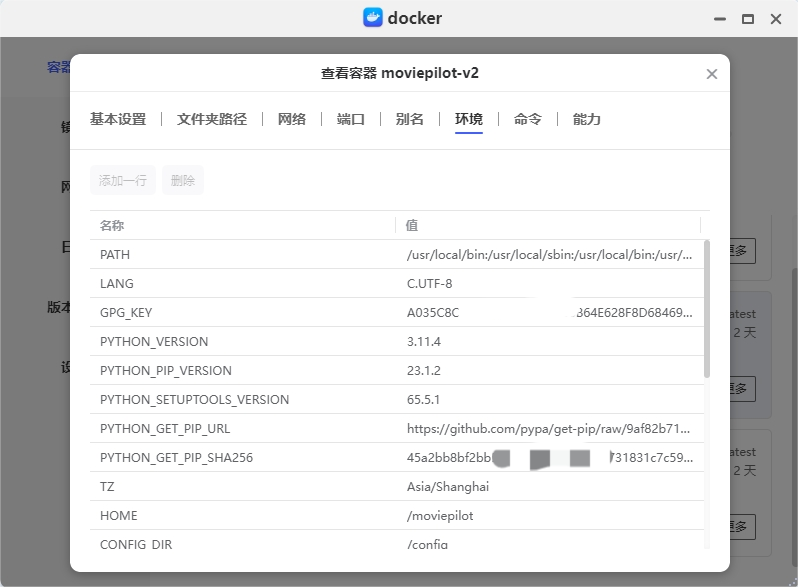This screenshot has height=587, width=798.
Task: Open the 命令 tab
Action: pyautogui.click(x=528, y=119)
